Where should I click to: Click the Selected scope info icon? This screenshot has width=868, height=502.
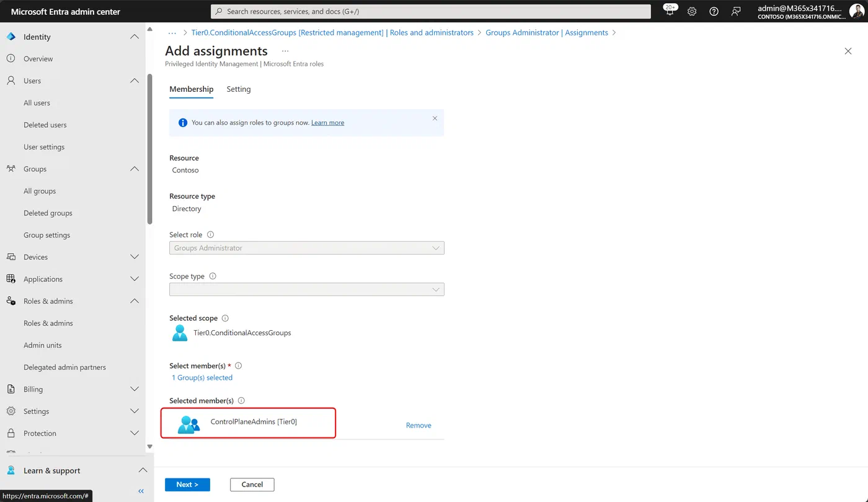coord(225,318)
